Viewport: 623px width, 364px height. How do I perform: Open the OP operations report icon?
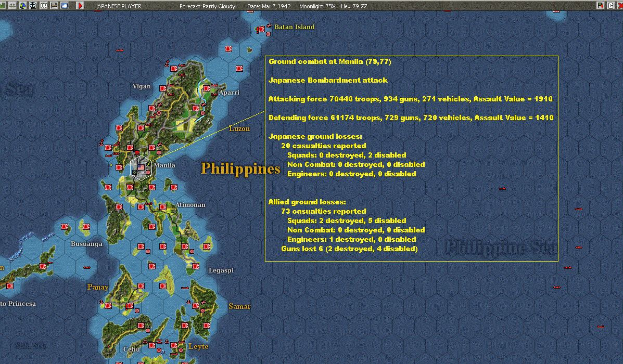pyautogui.click(x=43, y=6)
